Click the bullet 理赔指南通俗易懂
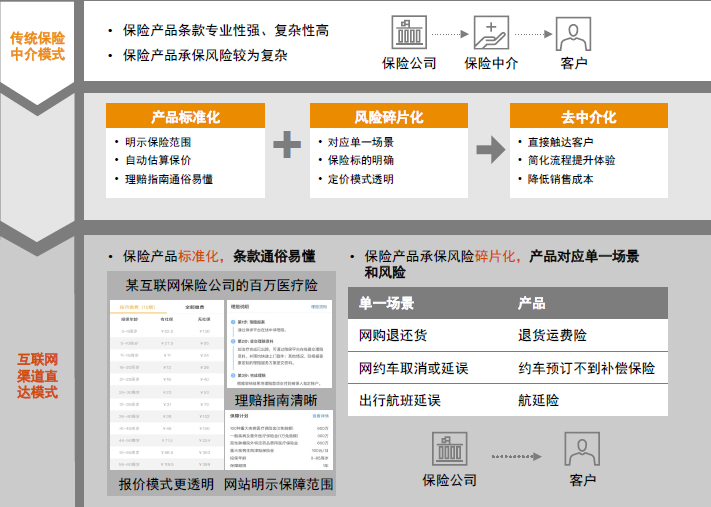 (169, 179)
